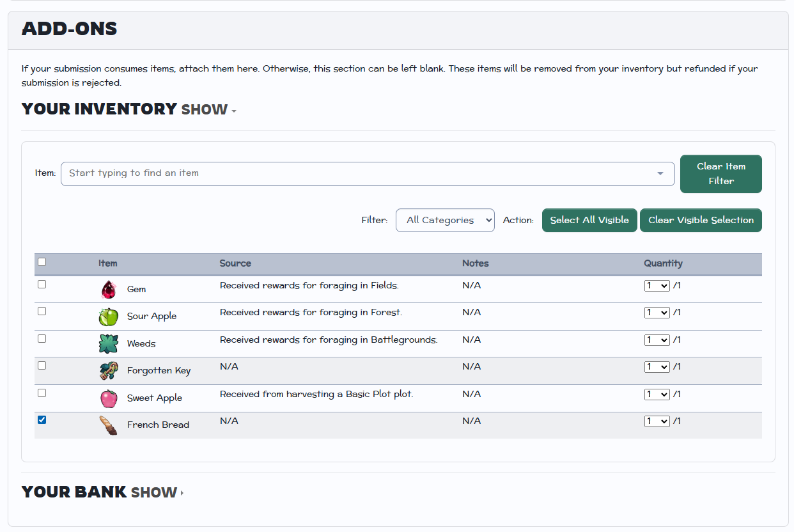Viewport: 794px width, 532px height.
Task: Click the Weeds leaf icon
Action: (x=108, y=344)
